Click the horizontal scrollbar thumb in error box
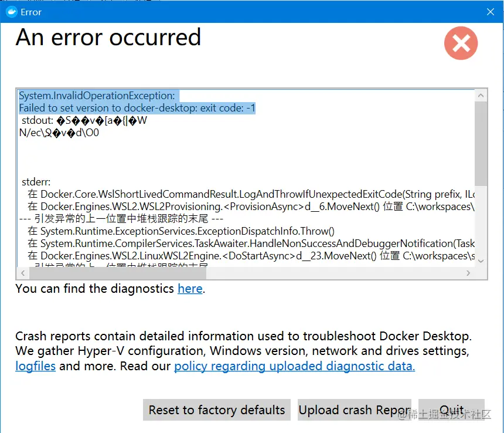Image resolution: width=504 pixels, height=433 pixels. pos(118,273)
